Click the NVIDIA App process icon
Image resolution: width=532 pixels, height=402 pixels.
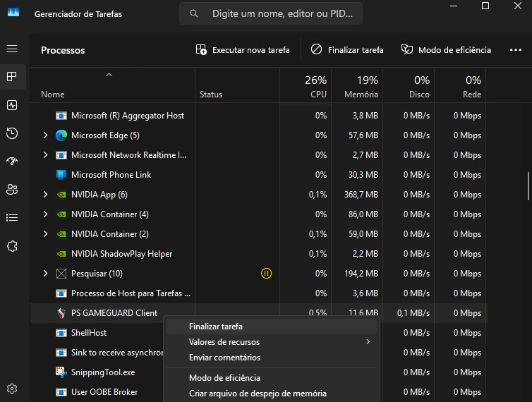tap(61, 195)
